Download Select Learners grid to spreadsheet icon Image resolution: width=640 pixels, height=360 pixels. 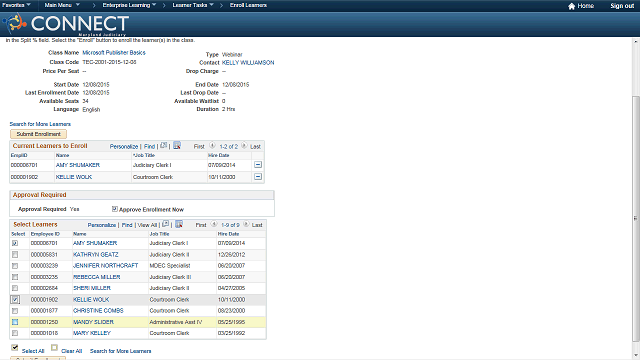pyautogui.click(x=179, y=224)
